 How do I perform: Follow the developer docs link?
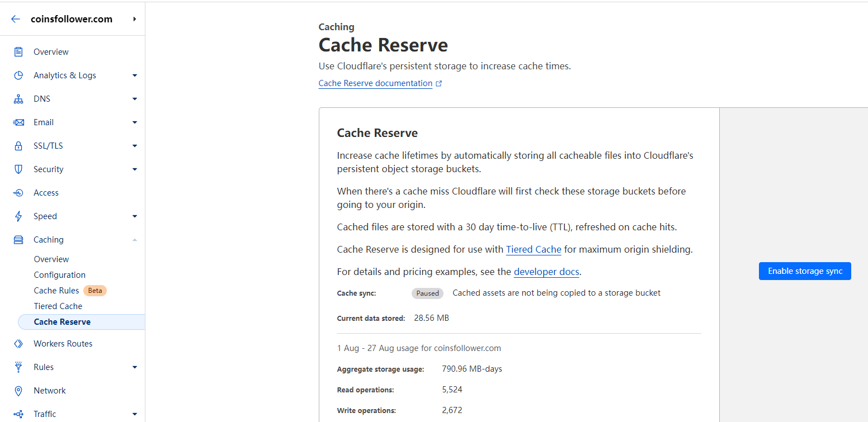546,272
